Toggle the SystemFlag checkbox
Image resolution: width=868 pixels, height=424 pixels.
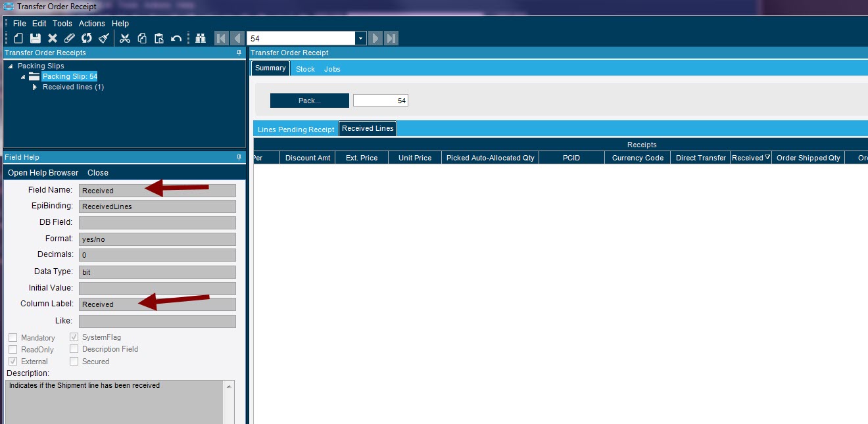pyautogui.click(x=74, y=337)
